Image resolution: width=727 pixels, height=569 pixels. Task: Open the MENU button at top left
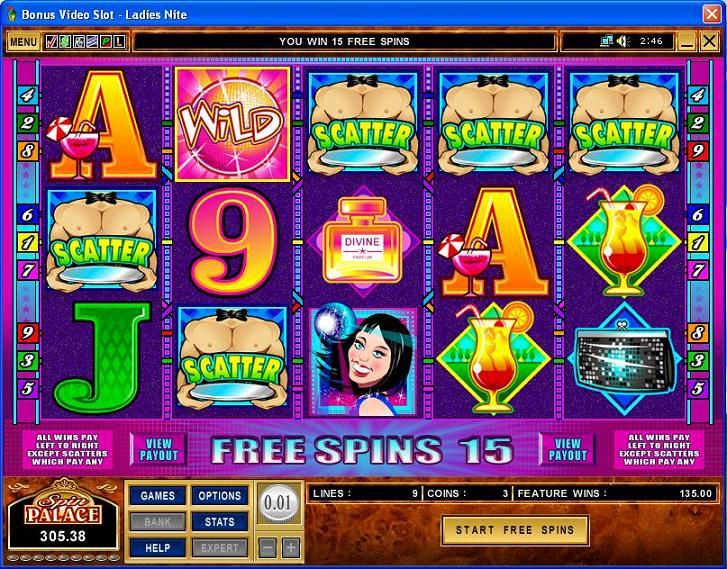[x=23, y=42]
